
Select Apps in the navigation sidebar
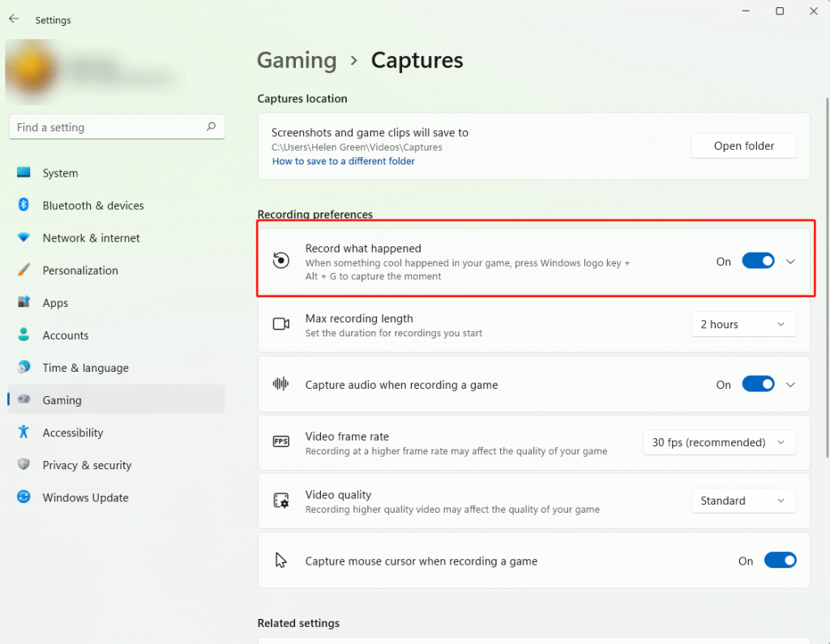click(24, 302)
